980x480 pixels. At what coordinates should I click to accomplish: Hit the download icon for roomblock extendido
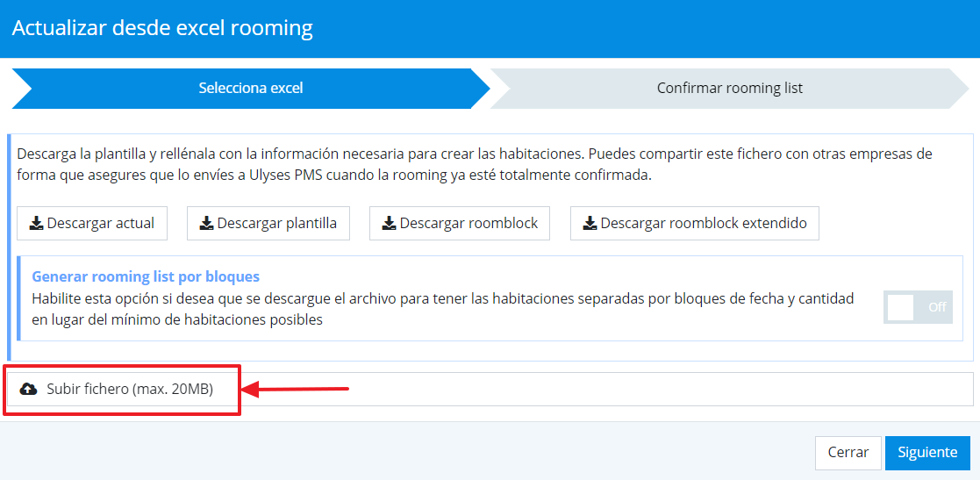590,224
